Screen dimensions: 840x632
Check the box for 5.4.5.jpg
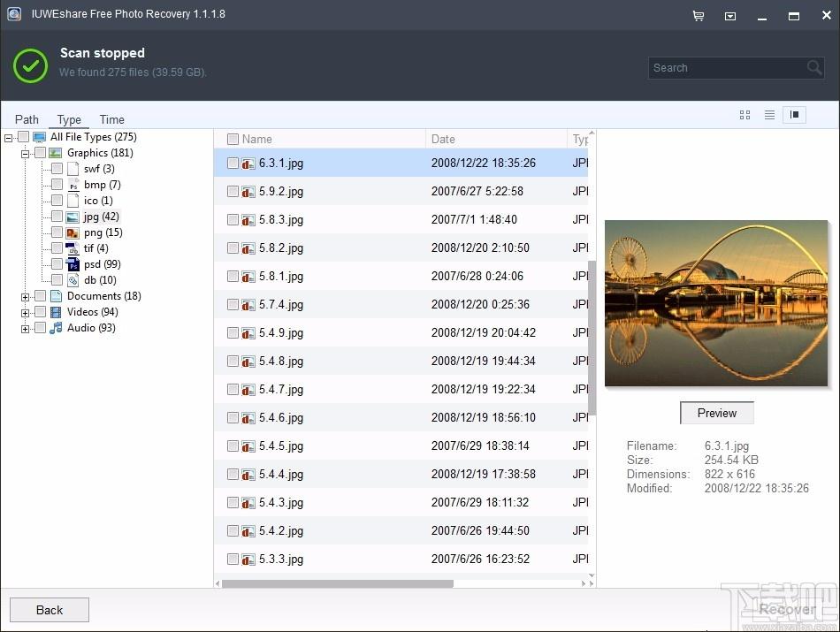(x=233, y=445)
